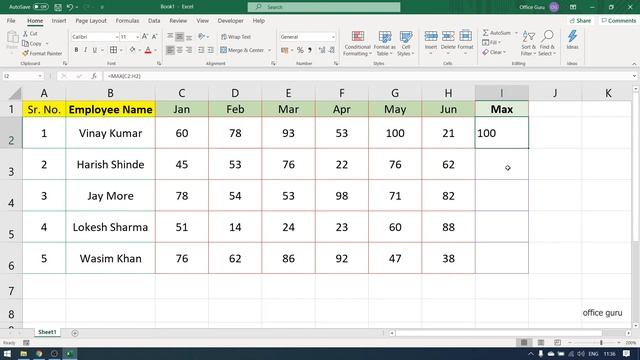Viewport: 640px width, 360px height.
Task: Open the Comments pane
Action: tap(619, 20)
